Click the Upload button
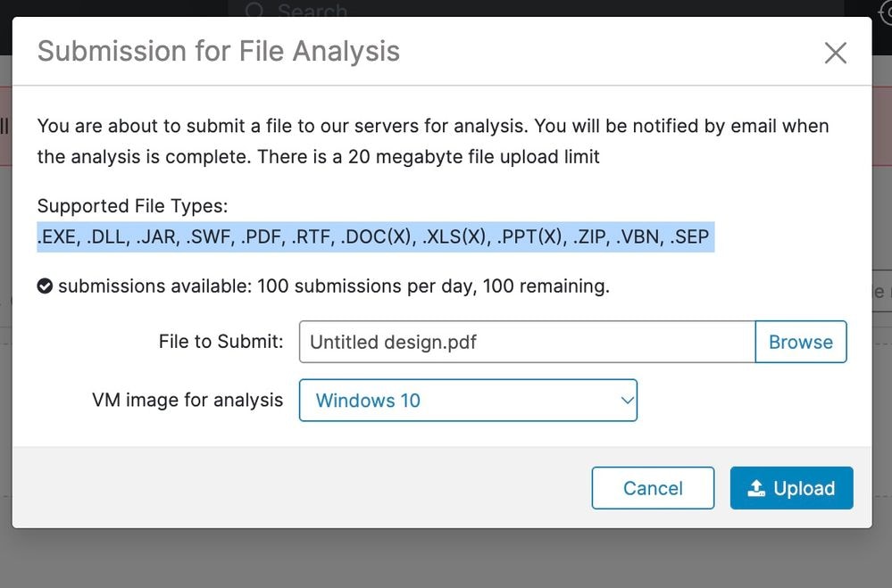The height and width of the screenshot is (588, 892). click(791, 488)
